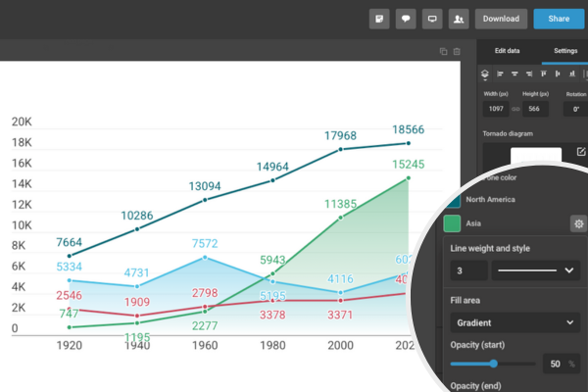Click the Download button
The height and width of the screenshot is (392, 588).
coord(501,19)
